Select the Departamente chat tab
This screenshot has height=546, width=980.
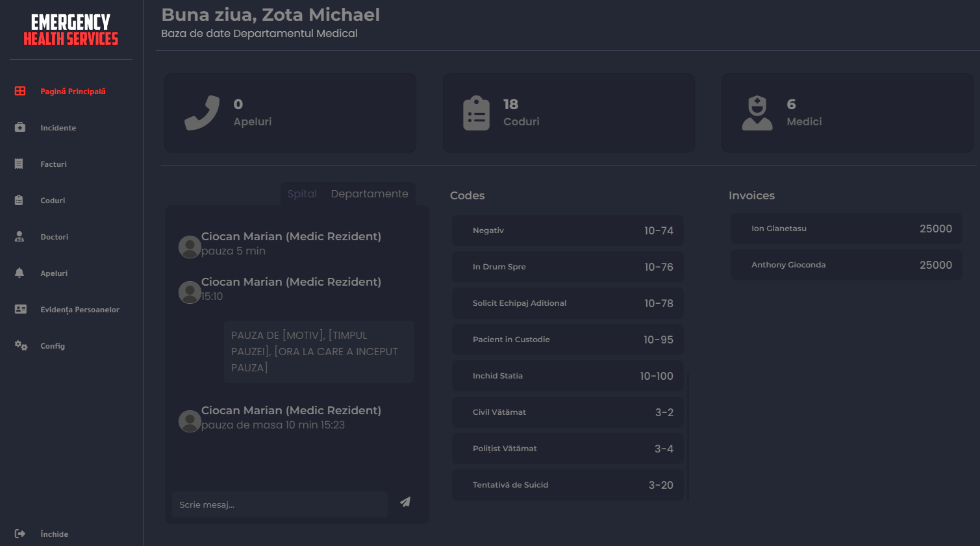[x=370, y=194]
